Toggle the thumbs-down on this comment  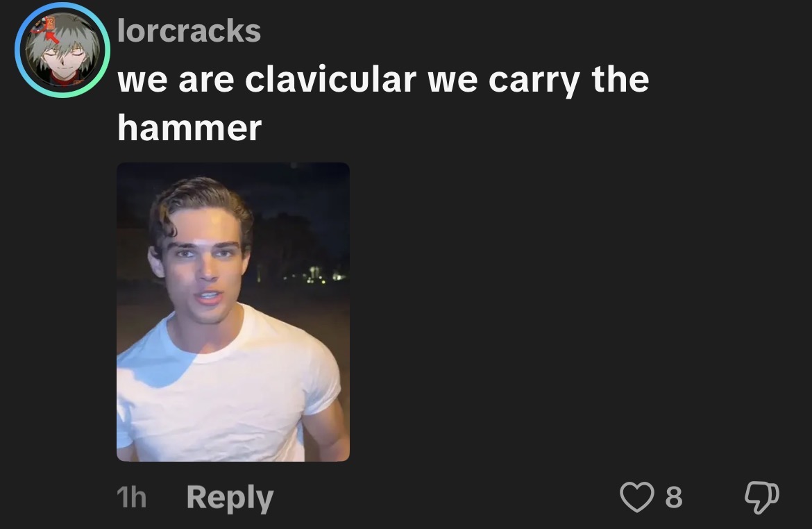(762, 497)
